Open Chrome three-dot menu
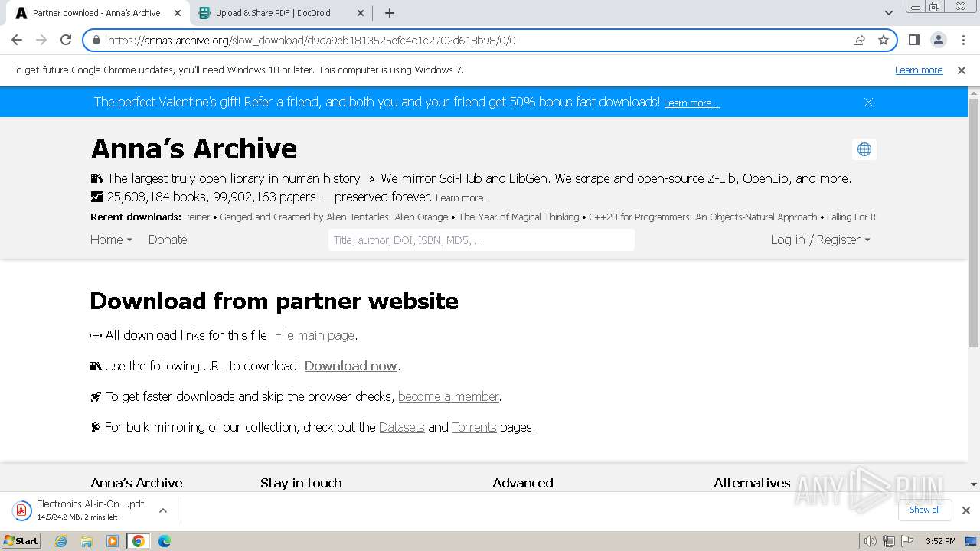The width and height of the screenshot is (980, 551). (963, 40)
